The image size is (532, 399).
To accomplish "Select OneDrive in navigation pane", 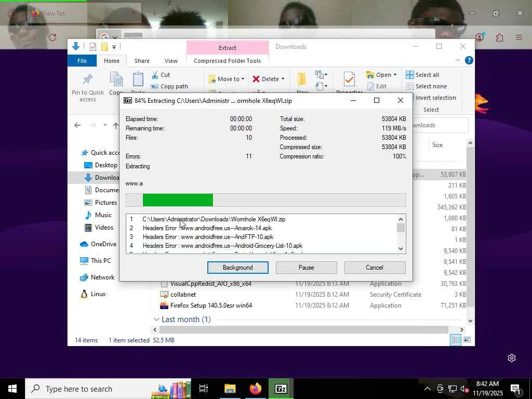I will click(98, 244).
